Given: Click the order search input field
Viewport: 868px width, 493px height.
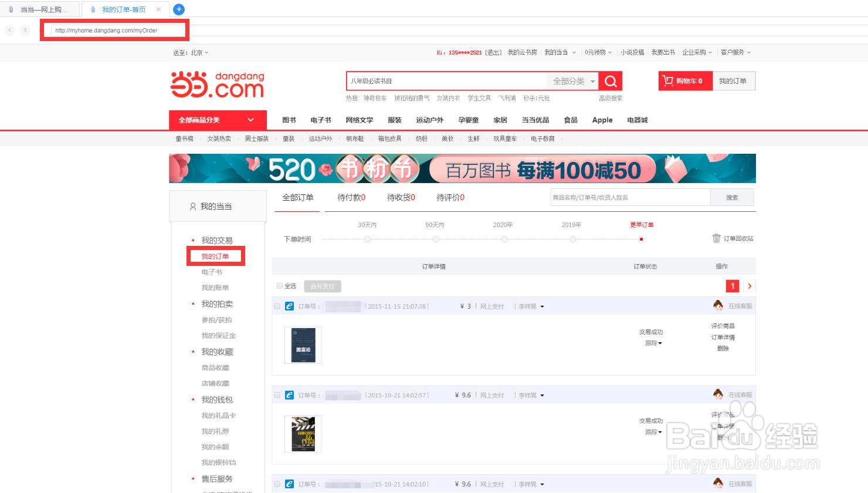Looking at the screenshot, I should point(630,198).
